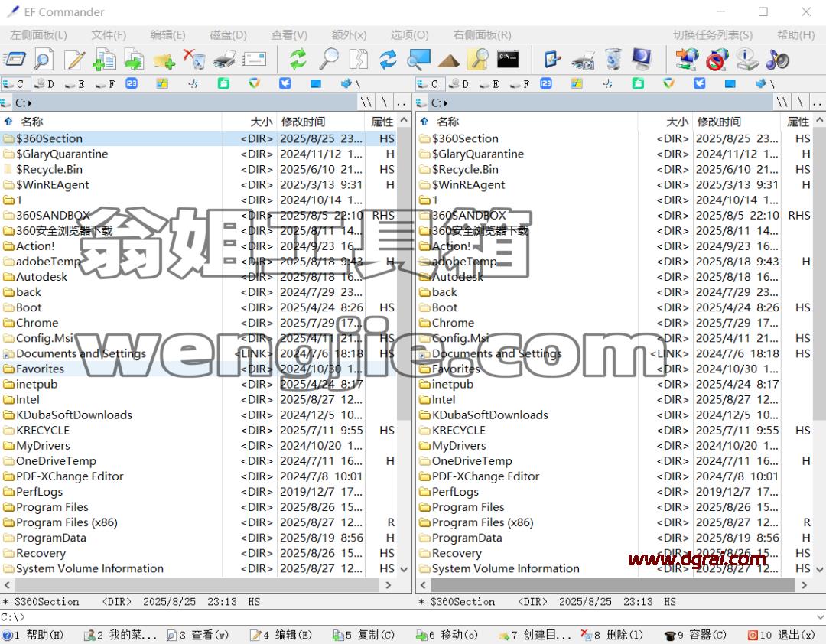Expand left panel C: path dropdown

click(30, 102)
